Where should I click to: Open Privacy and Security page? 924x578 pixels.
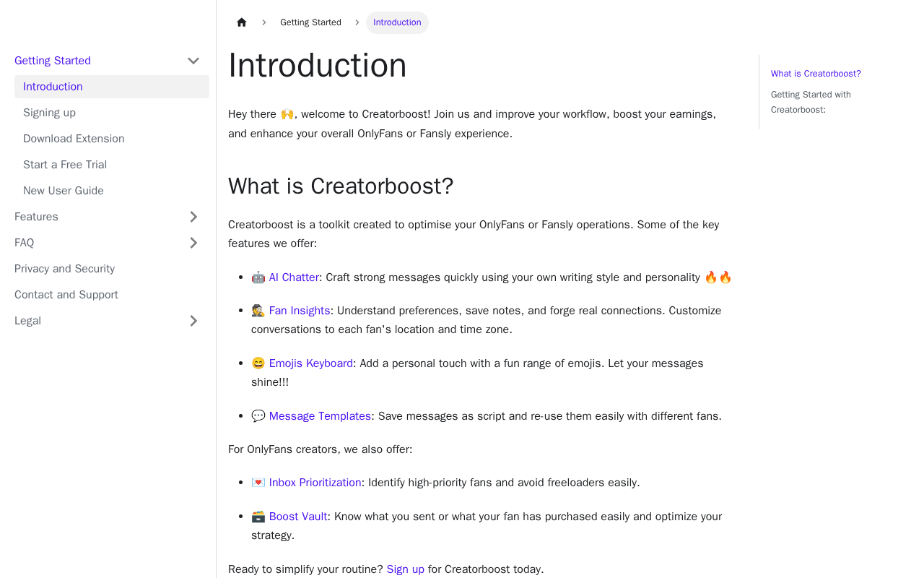click(64, 269)
